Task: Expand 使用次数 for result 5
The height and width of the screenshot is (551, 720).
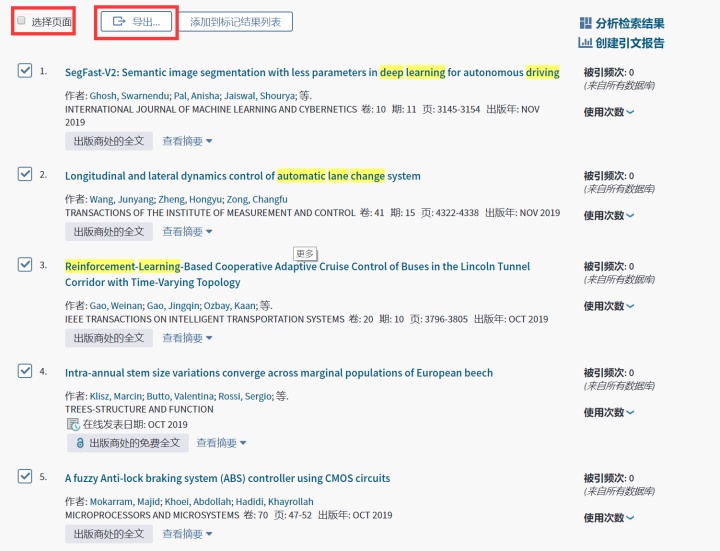Action: click(609, 518)
